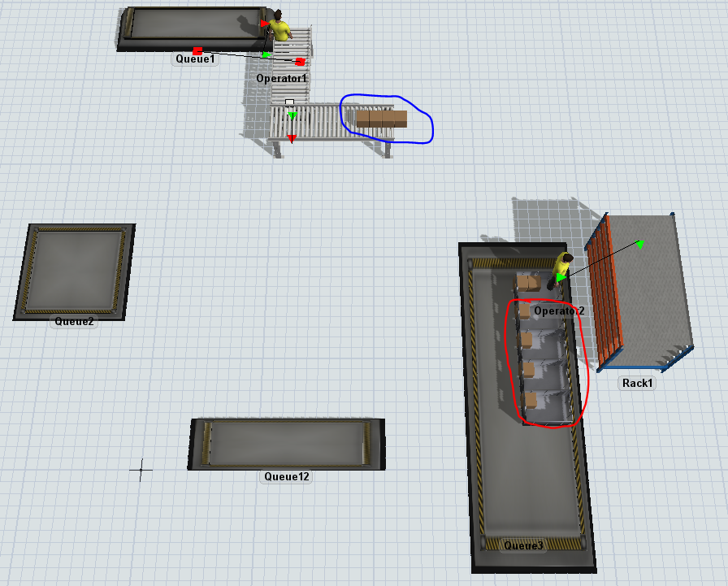Click the green arrow connector on Rack1
The height and width of the screenshot is (586, 728).
[x=640, y=243]
